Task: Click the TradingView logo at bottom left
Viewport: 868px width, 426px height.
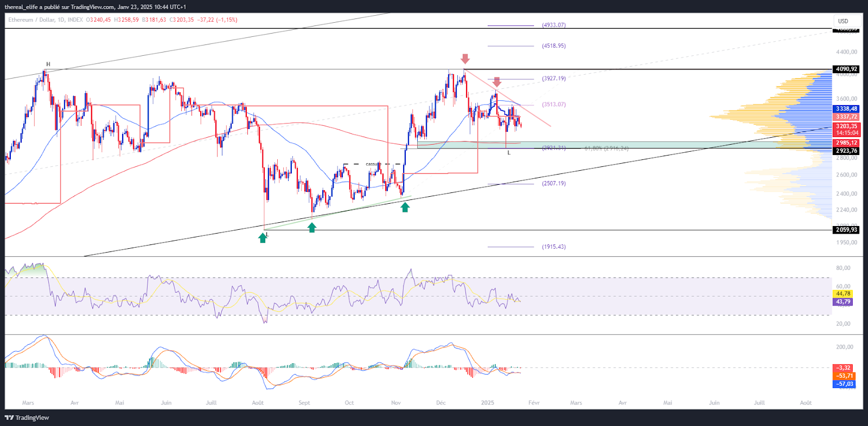Action: click(27, 417)
